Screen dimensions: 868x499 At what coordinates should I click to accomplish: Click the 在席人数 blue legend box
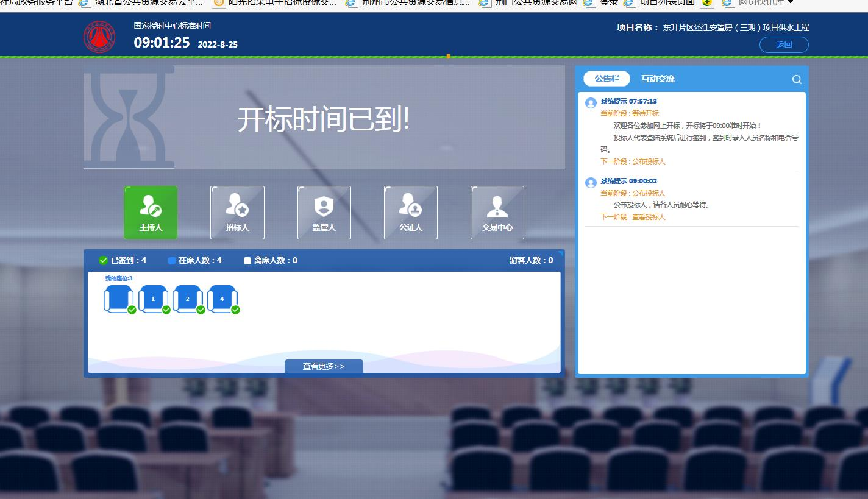[172, 261]
